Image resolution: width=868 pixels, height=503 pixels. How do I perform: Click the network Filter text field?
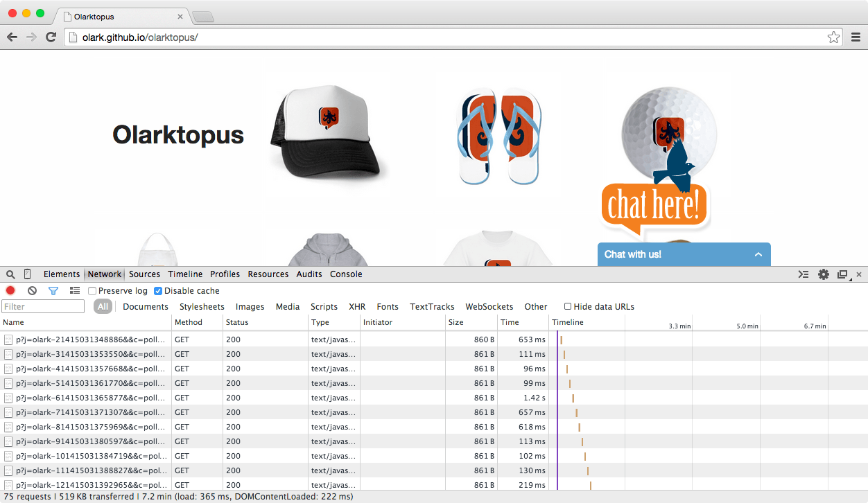pyautogui.click(x=43, y=306)
